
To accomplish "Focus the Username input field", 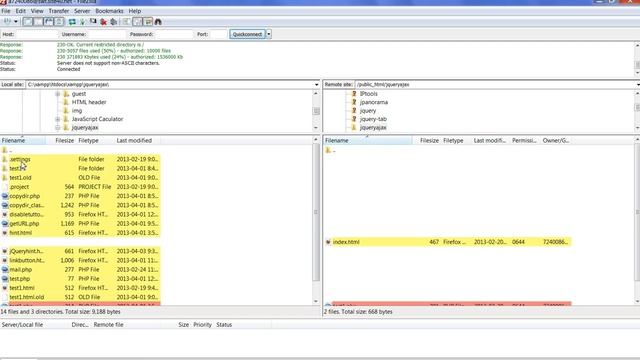I will [x=107, y=34].
